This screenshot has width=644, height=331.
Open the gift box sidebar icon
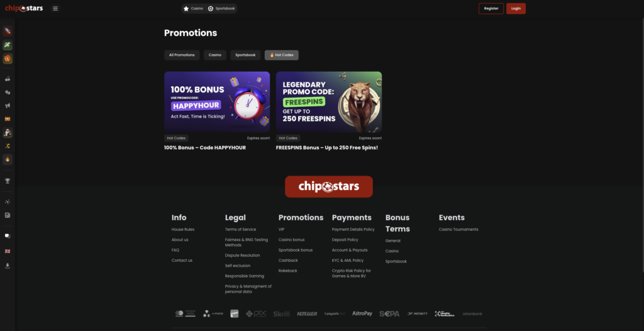(8, 59)
